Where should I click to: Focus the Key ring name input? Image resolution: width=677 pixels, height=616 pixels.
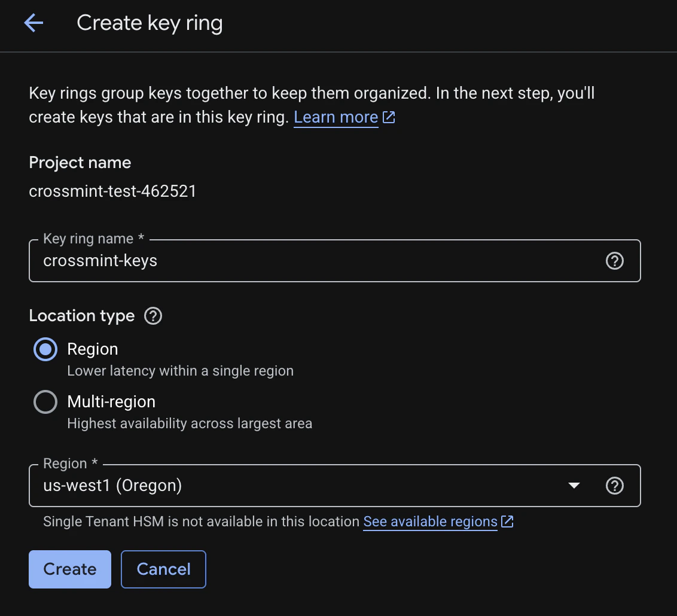pyautogui.click(x=299, y=260)
